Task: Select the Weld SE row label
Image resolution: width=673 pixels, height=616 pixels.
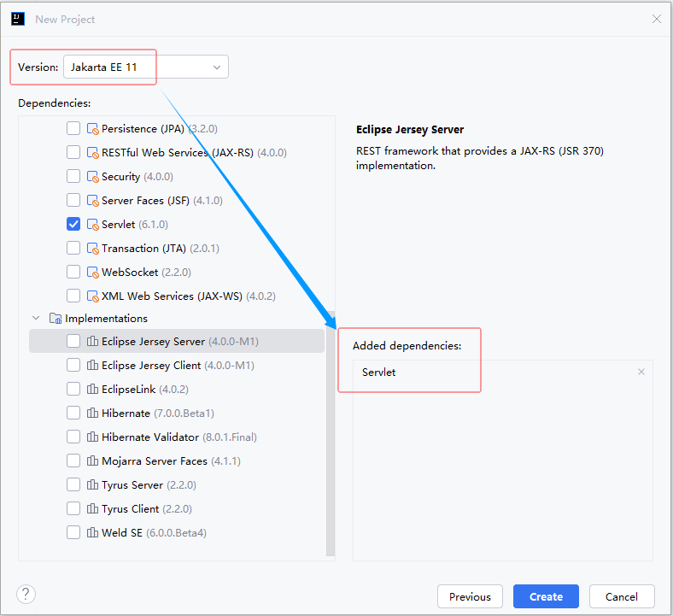Action: (122, 533)
